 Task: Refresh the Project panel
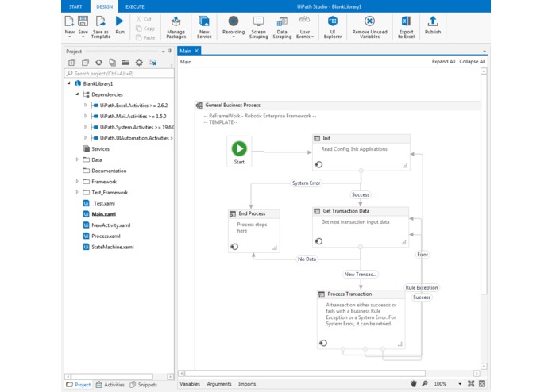[99, 63]
